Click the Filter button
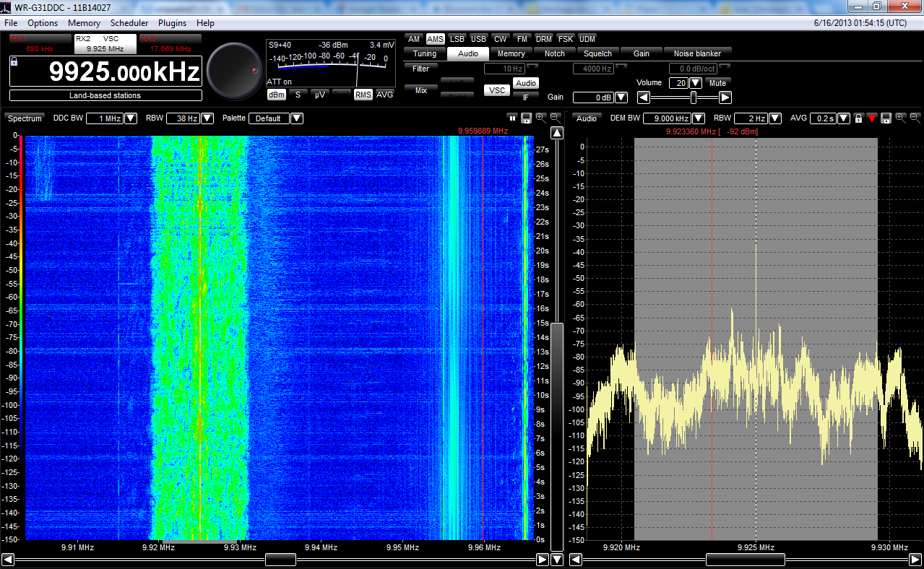Image resolution: width=924 pixels, height=569 pixels. pos(421,69)
